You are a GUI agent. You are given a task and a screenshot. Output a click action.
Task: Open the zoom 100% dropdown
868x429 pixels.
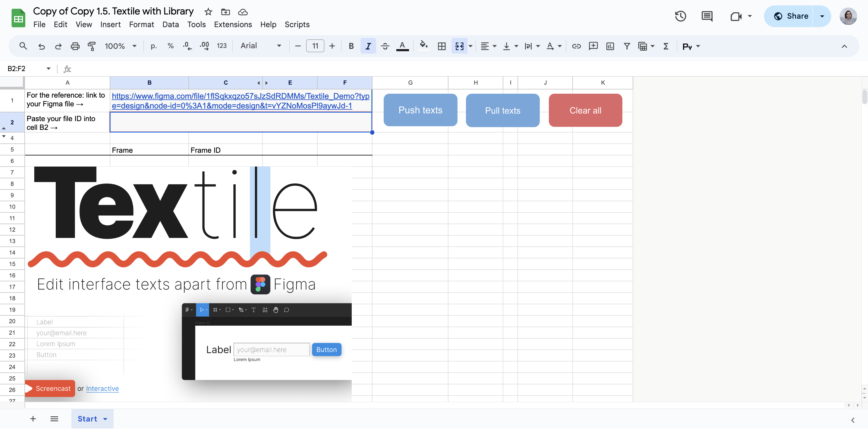(120, 46)
